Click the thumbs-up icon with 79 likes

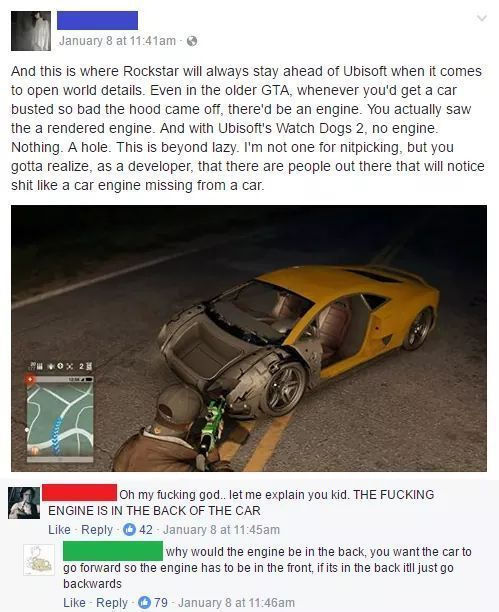coord(144,602)
